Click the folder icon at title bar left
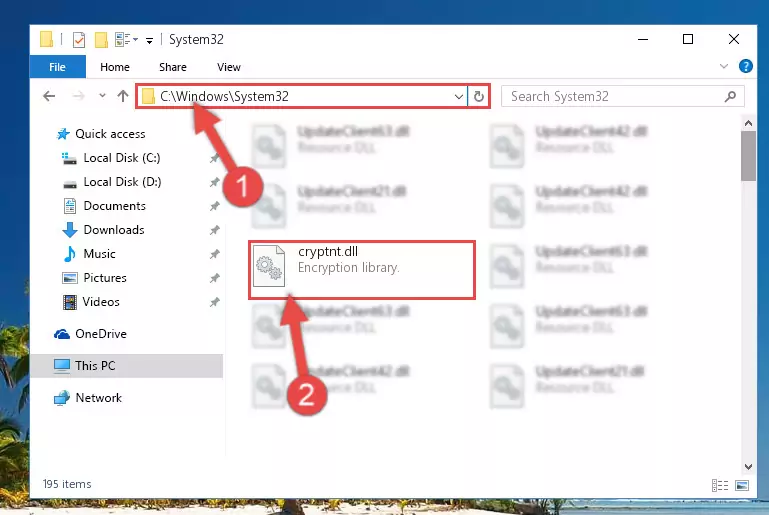The image size is (769, 515). tap(46, 39)
